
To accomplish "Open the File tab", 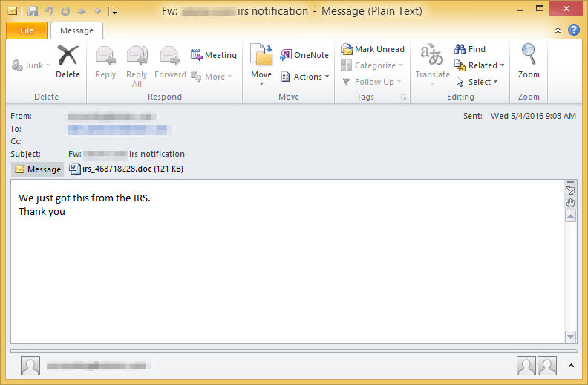I will pos(27,30).
